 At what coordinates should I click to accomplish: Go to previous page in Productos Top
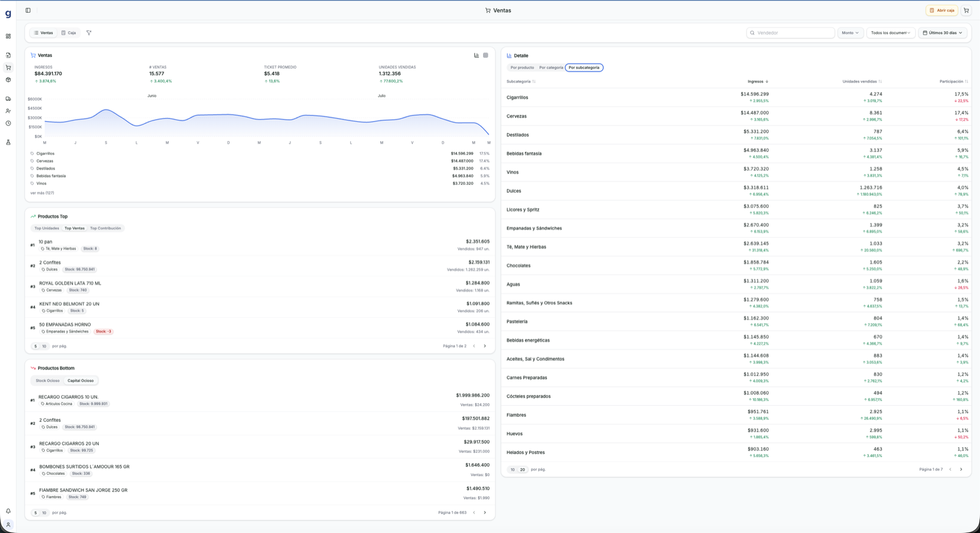point(474,346)
